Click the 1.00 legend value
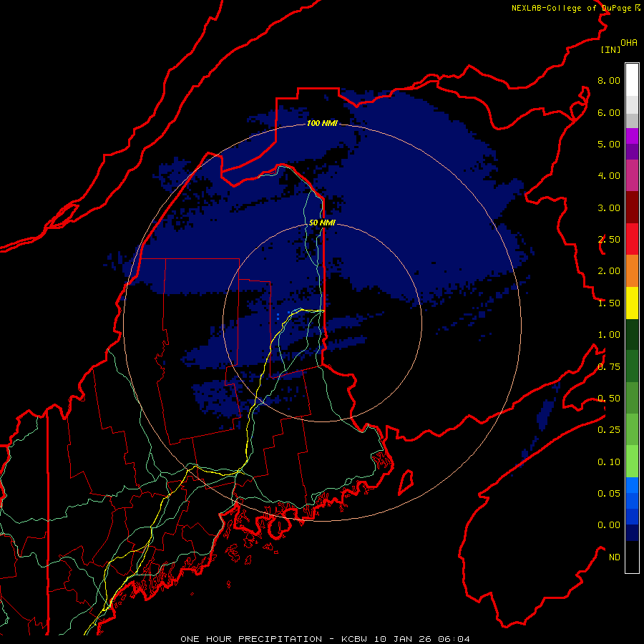The width and height of the screenshot is (644, 644). pos(609,335)
